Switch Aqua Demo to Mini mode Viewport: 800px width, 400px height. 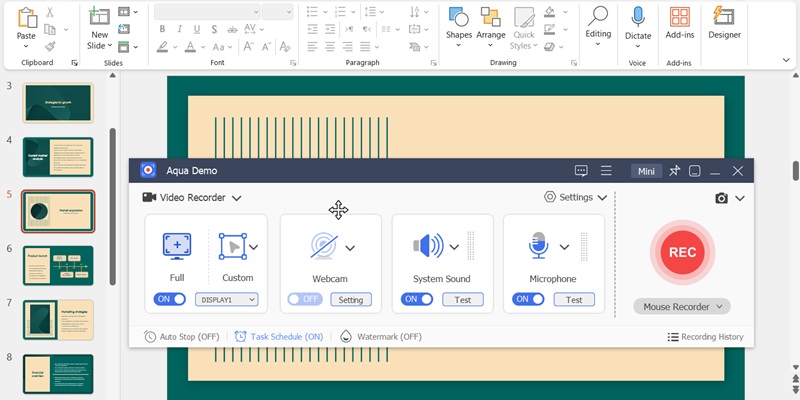click(646, 171)
